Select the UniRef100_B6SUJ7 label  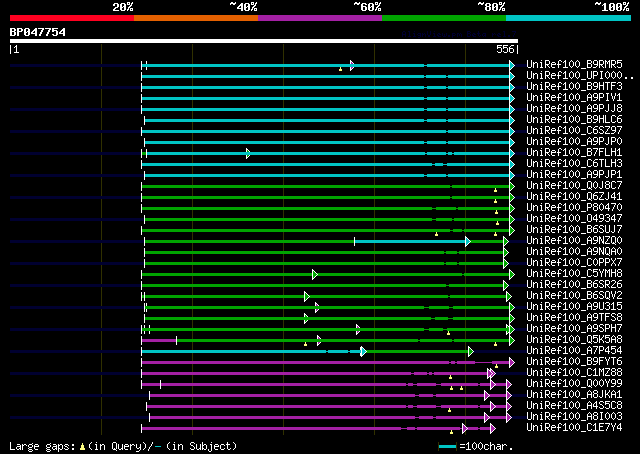point(574,230)
